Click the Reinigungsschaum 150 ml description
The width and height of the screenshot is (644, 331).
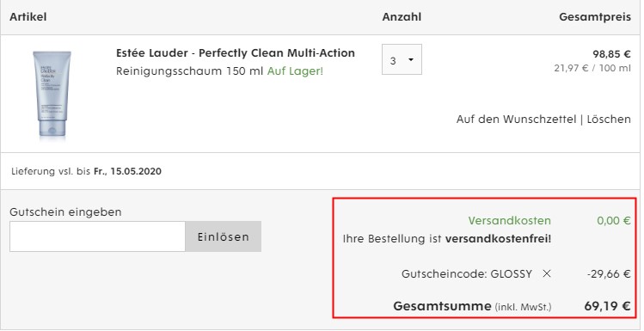pyautogui.click(x=189, y=71)
